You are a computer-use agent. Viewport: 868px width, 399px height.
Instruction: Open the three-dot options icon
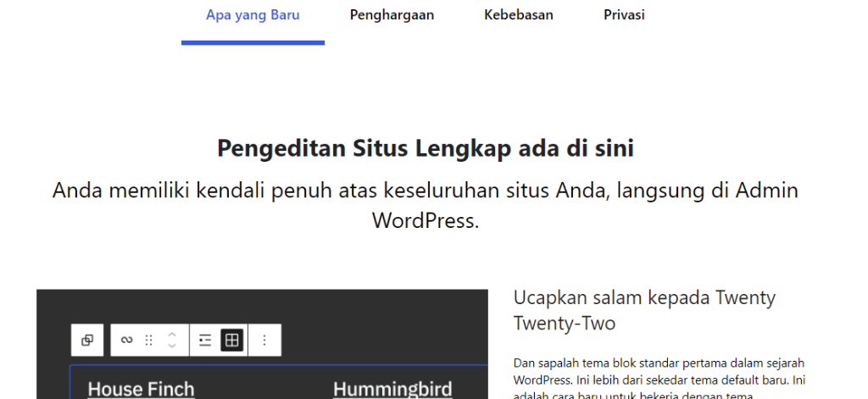click(264, 340)
